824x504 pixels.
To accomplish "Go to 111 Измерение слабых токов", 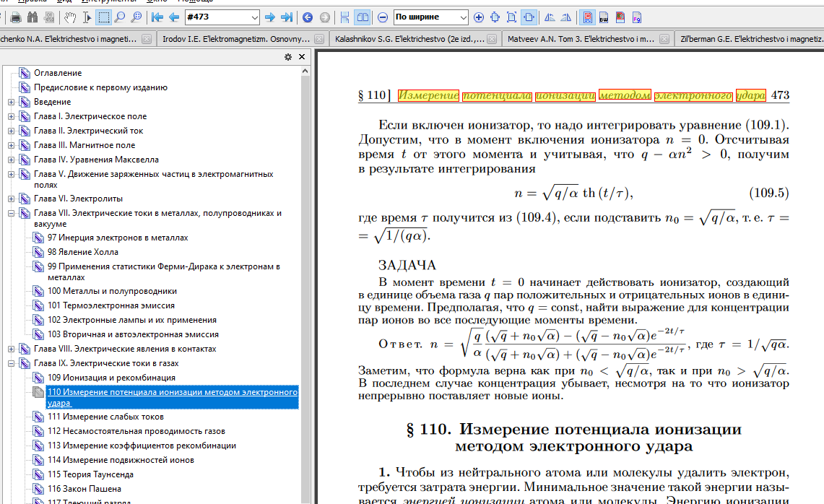I will click(x=105, y=417).
